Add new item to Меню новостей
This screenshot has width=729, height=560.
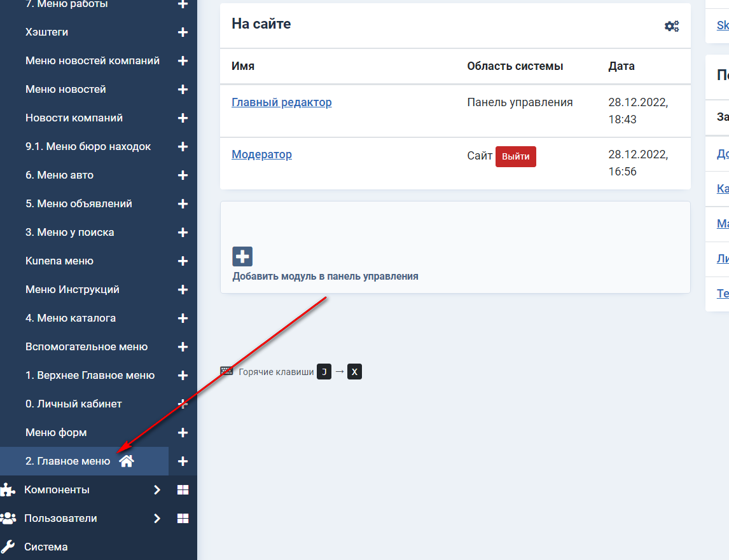pyautogui.click(x=183, y=90)
